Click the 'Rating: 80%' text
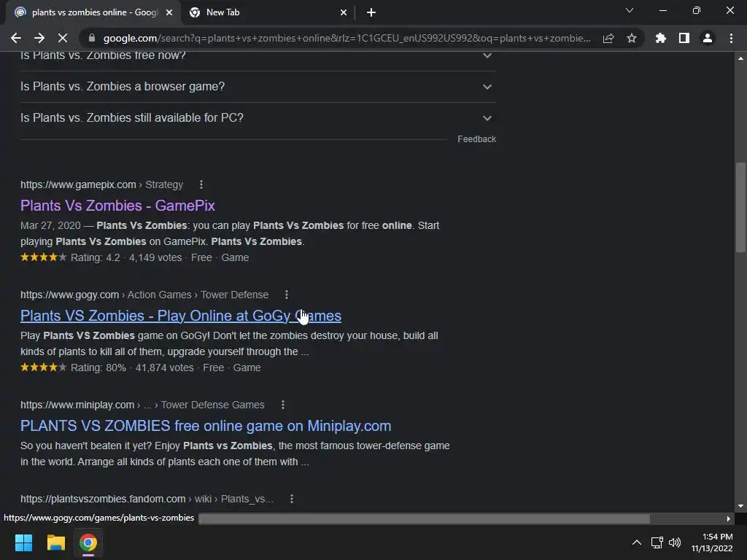This screenshot has height=560, width=747. coord(98,367)
